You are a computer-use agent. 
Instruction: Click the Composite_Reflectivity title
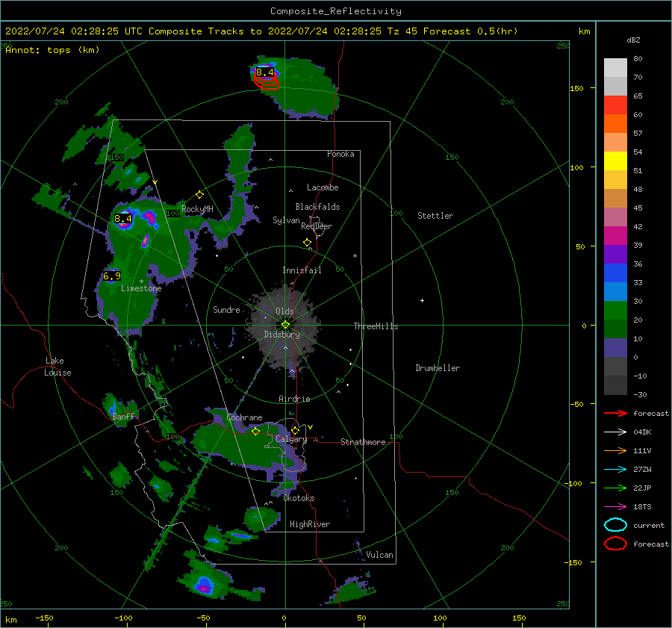coord(336,11)
